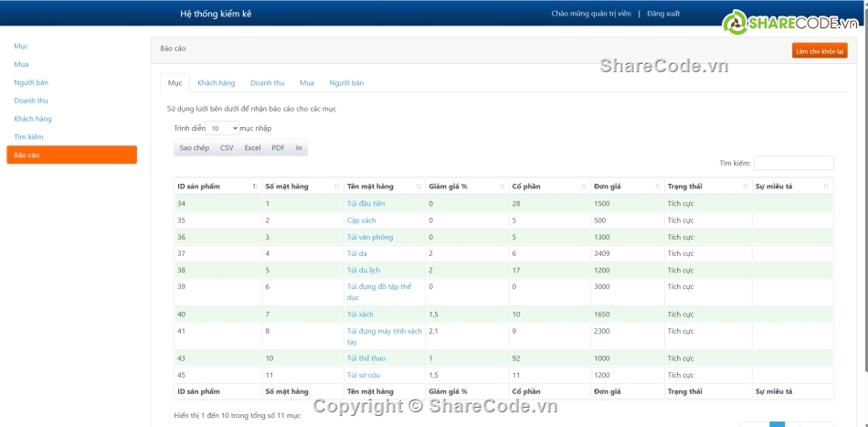Click the Sao chép copy button

coord(194,148)
